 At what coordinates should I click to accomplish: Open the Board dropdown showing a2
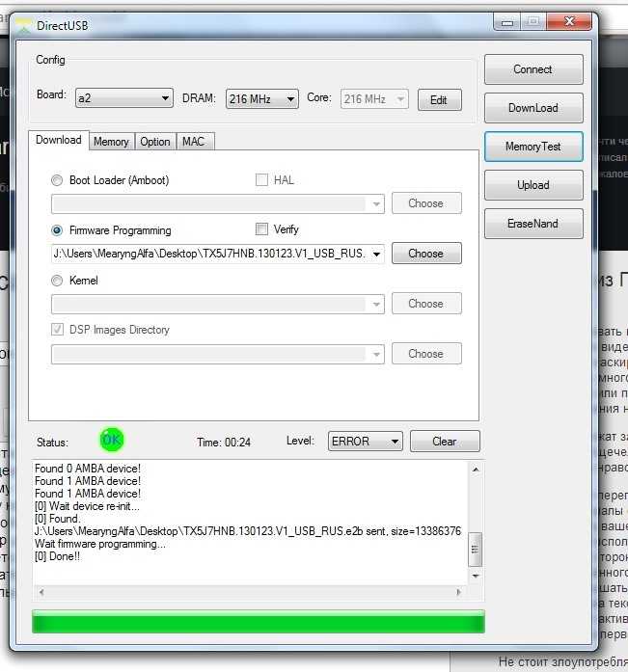coord(123,98)
